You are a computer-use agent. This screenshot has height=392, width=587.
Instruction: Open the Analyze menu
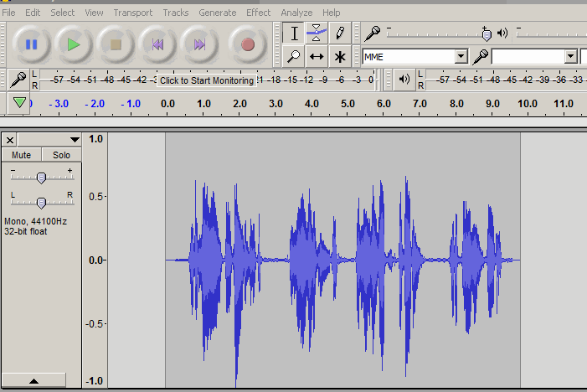296,13
